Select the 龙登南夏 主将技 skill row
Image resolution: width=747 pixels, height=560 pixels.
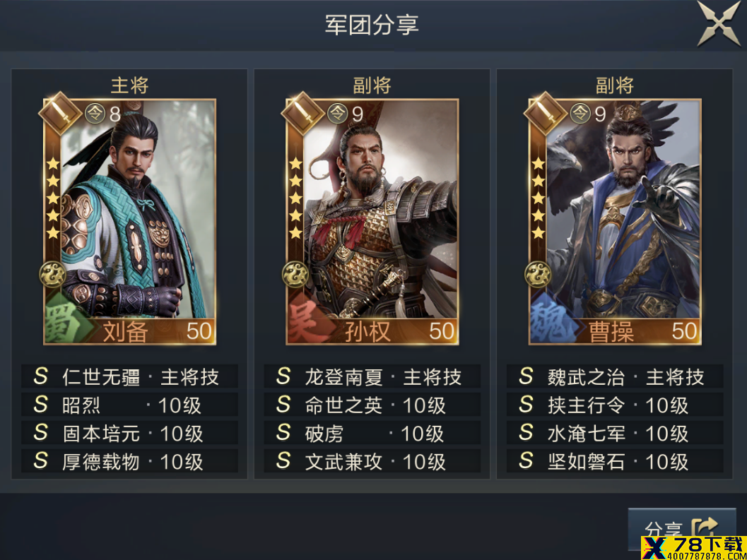(x=372, y=376)
